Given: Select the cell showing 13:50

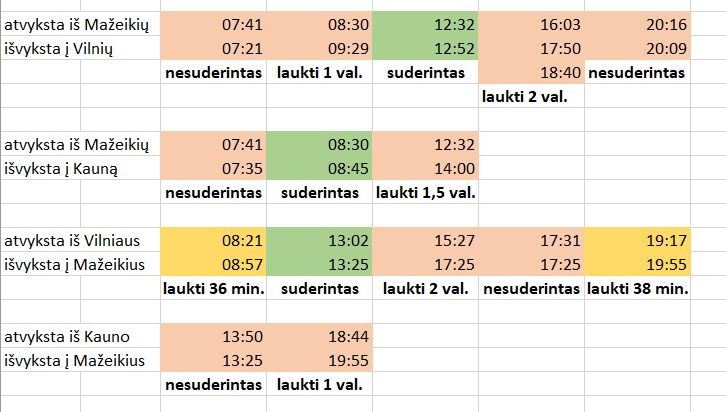Looking at the screenshot, I should click(213, 336).
